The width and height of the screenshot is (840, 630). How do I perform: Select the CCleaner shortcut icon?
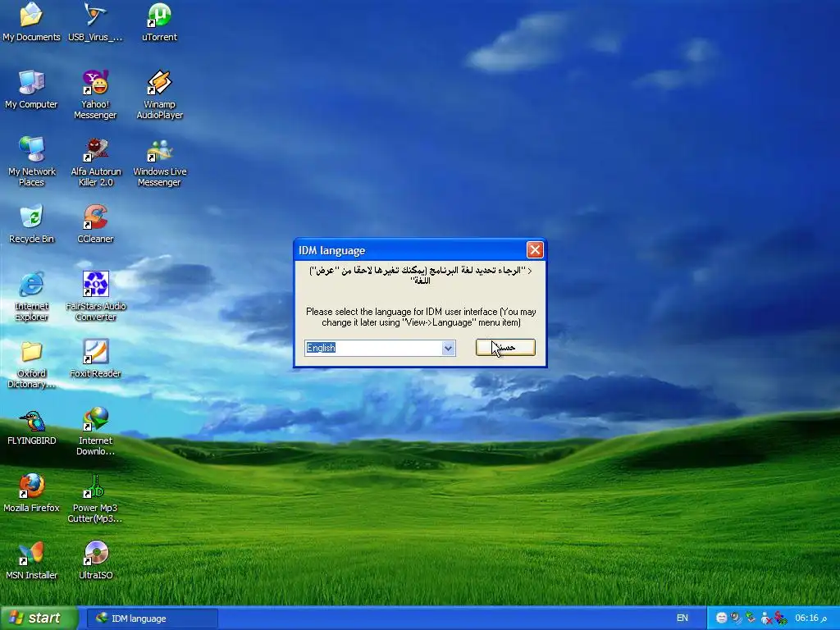click(x=95, y=224)
